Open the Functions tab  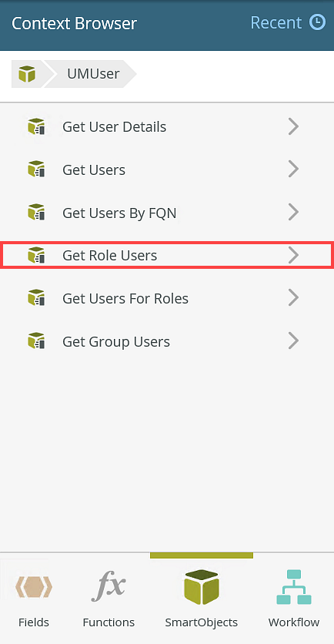coord(109,598)
